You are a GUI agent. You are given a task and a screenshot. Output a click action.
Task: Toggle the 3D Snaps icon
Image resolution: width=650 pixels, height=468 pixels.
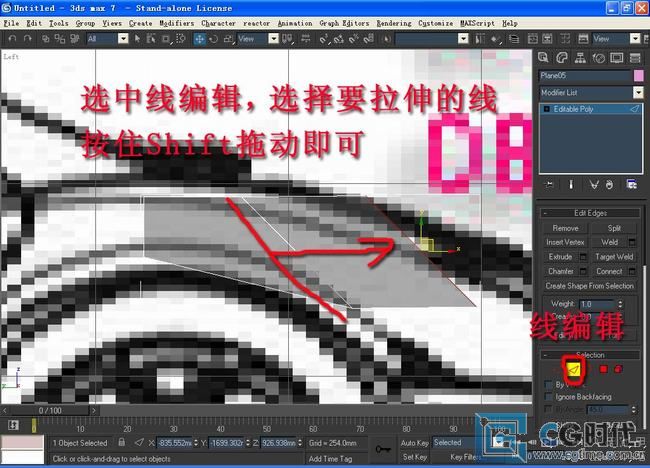(x=324, y=39)
